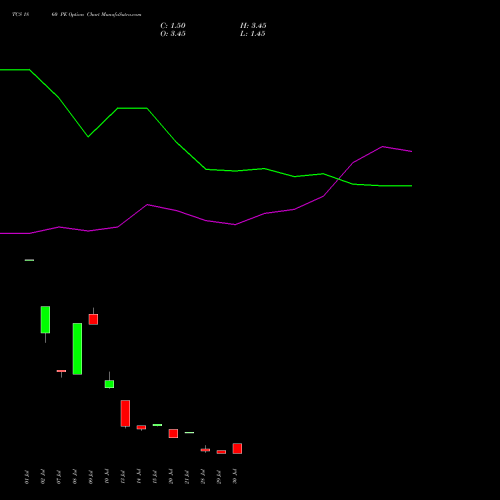
Task: Click the tall green candle above 08 Jul
Action: [x=77, y=349]
